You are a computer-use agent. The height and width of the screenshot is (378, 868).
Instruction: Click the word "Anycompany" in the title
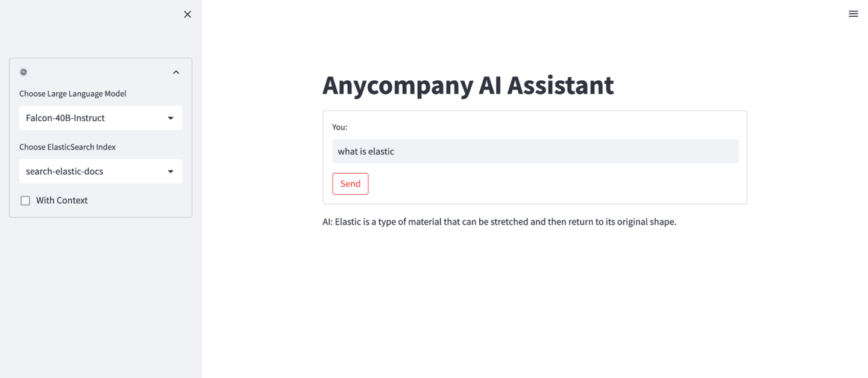point(398,85)
